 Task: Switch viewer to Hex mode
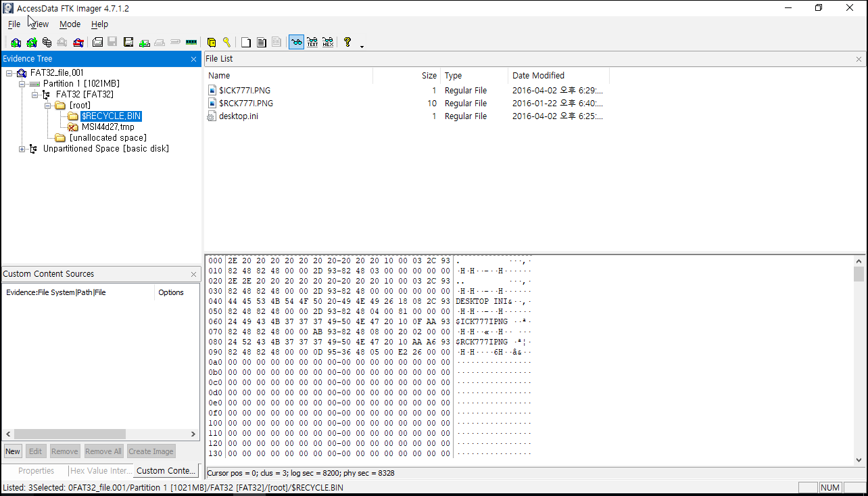point(328,43)
